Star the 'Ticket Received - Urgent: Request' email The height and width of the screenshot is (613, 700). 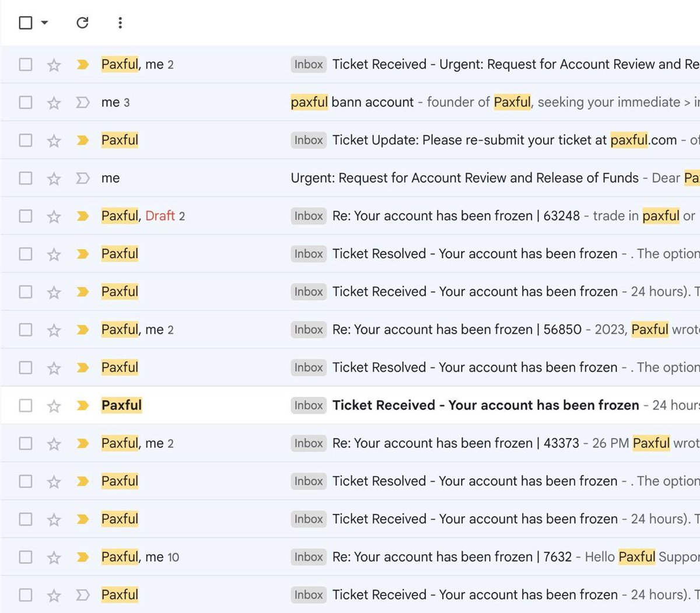(x=54, y=65)
